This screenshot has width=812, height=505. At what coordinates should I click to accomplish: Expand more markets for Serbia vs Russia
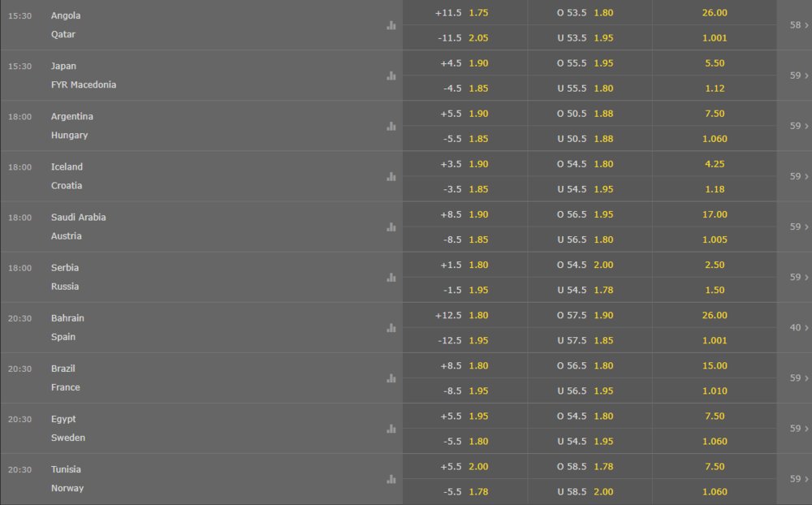click(798, 277)
